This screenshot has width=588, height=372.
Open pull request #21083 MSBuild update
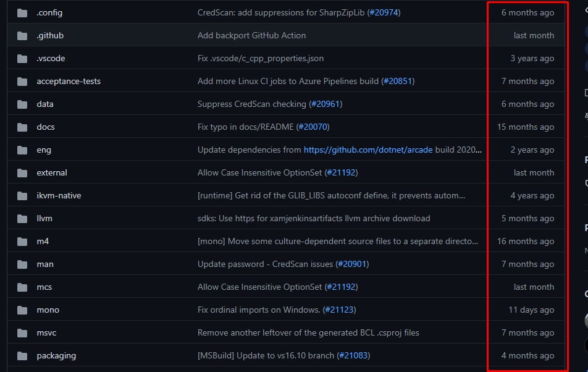point(353,356)
